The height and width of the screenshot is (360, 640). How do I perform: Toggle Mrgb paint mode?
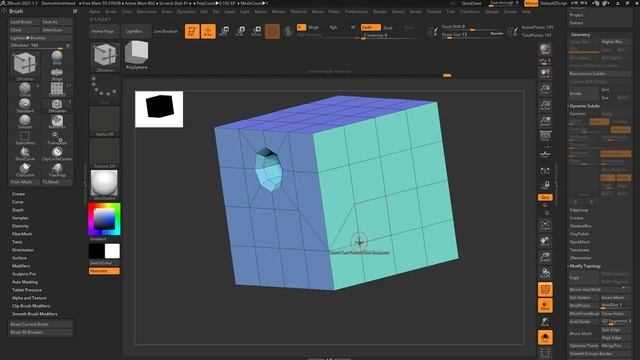[x=313, y=27]
